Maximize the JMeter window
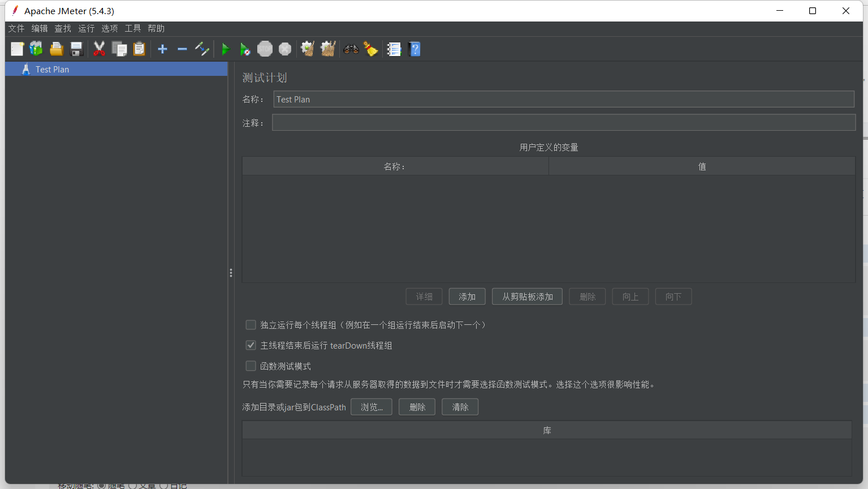The width and height of the screenshot is (868, 489). tap(813, 11)
